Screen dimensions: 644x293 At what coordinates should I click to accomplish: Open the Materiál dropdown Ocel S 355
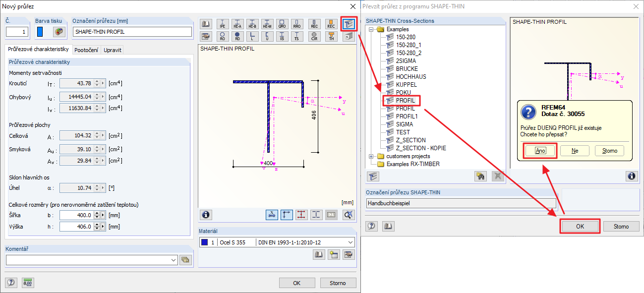coord(351,242)
